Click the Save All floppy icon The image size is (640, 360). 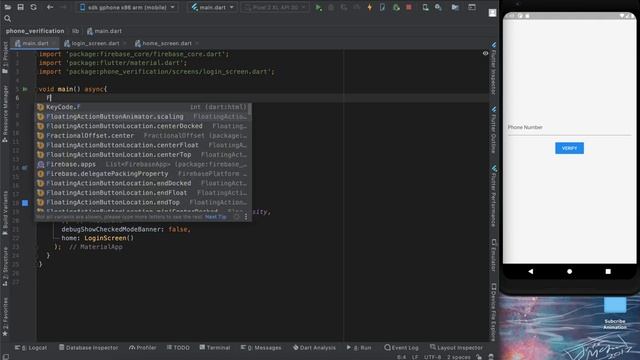click(x=20, y=7)
